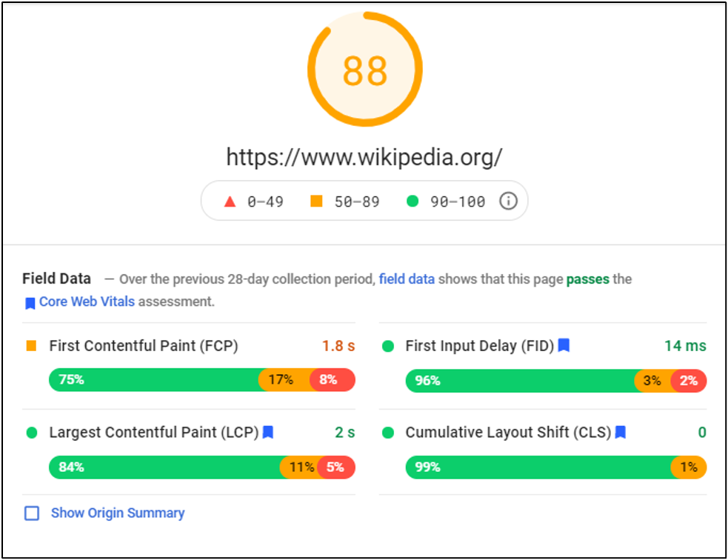
Task: Click the red 8% FCP bar segment
Action: [333, 380]
